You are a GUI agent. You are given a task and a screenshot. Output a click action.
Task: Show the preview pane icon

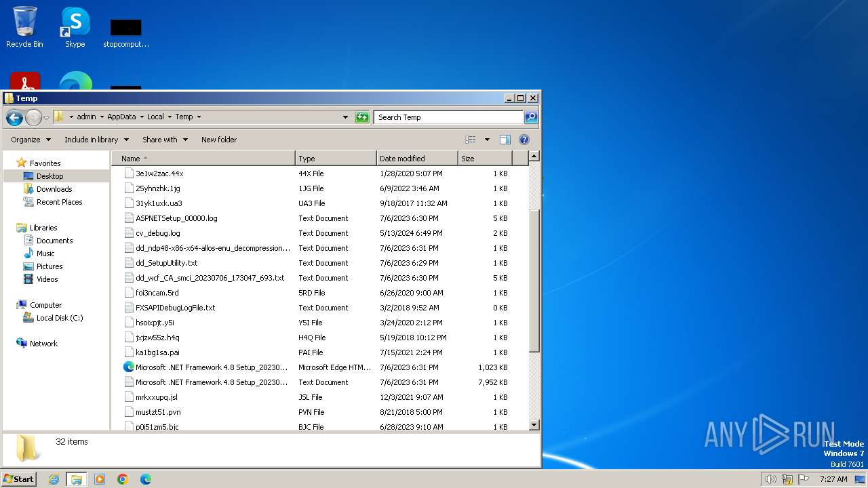point(505,140)
